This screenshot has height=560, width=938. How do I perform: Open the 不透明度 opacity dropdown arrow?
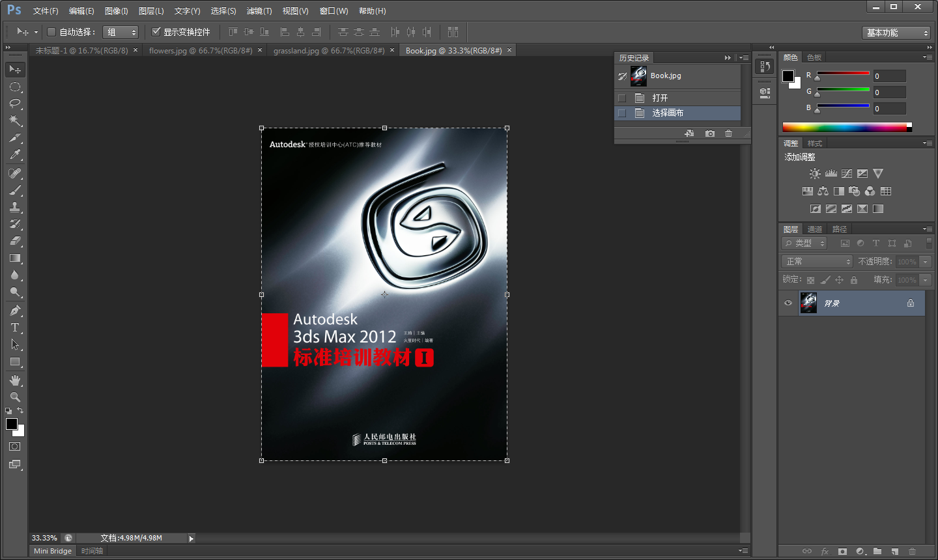[925, 262]
